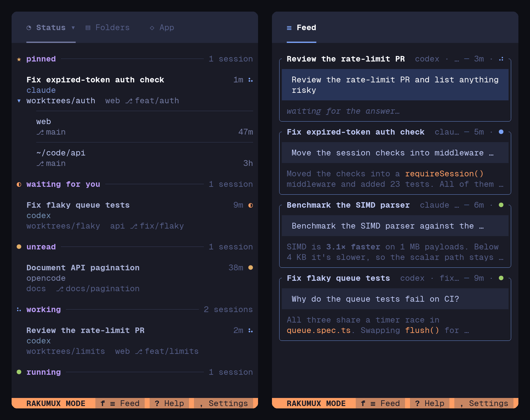530x420 pixels.
Task: Click the App diamond icon
Action: click(x=152, y=28)
